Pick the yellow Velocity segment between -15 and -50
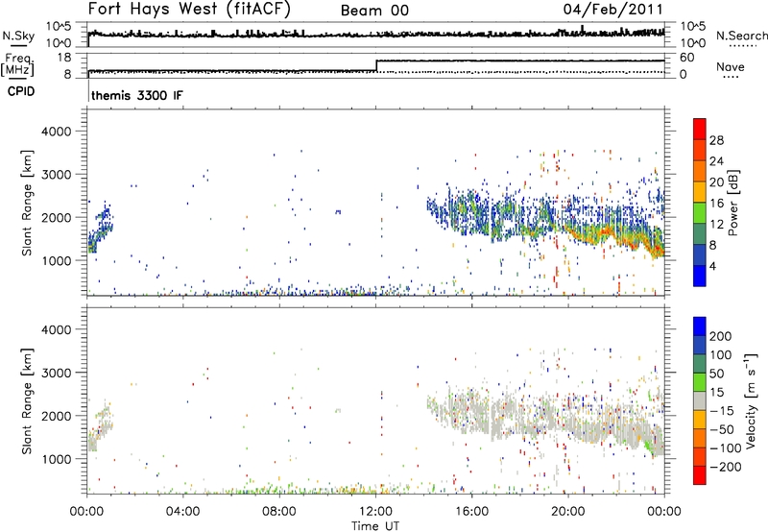The height and width of the screenshot is (532, 768). (x=700, y=420)
